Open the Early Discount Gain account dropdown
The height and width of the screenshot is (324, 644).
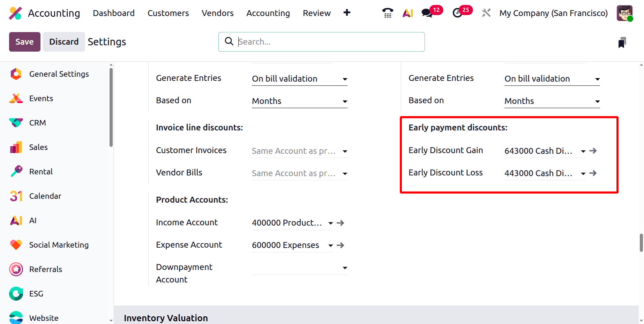coord(583,151)
